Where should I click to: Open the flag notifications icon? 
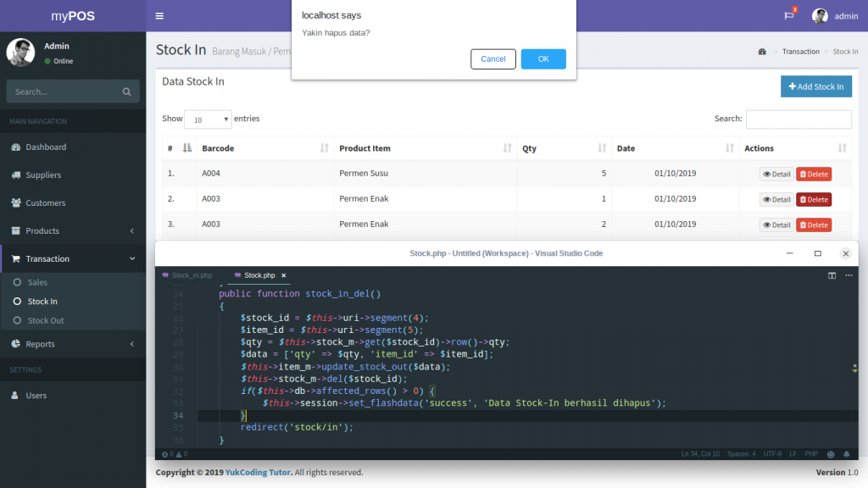point(789,15)
